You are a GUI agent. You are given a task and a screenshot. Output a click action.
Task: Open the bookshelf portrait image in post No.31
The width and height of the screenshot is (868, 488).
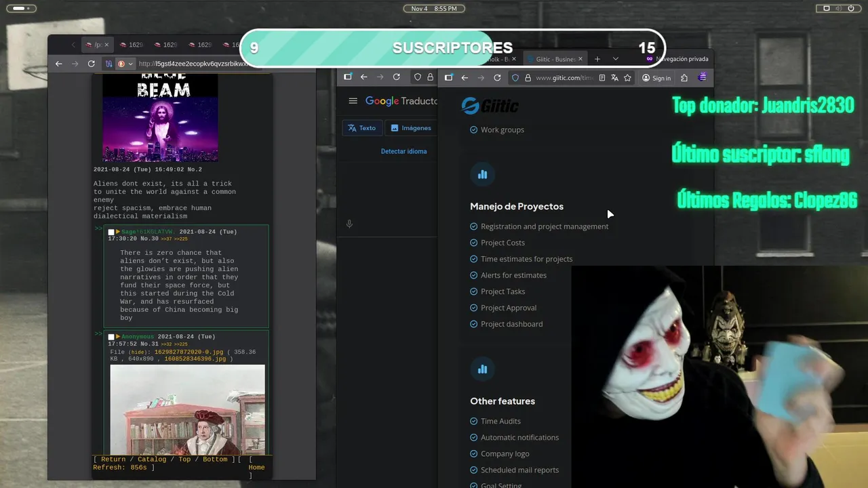point(188,409)
